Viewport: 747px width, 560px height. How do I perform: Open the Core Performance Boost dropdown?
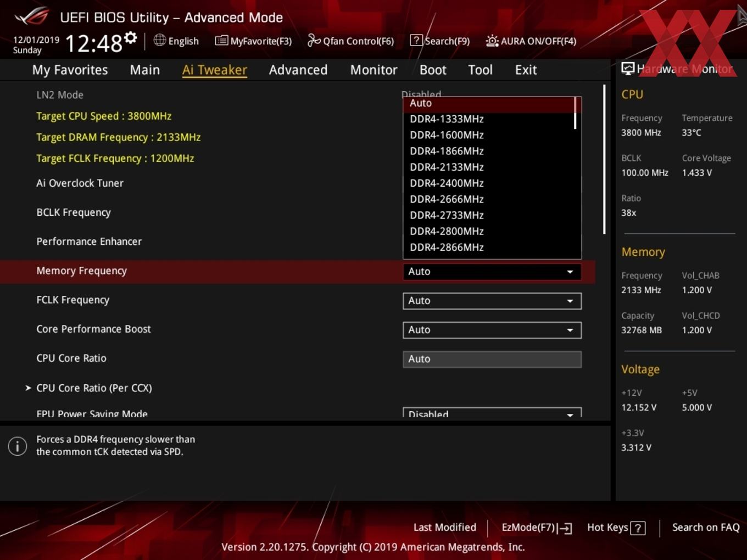tap(492, 330)
